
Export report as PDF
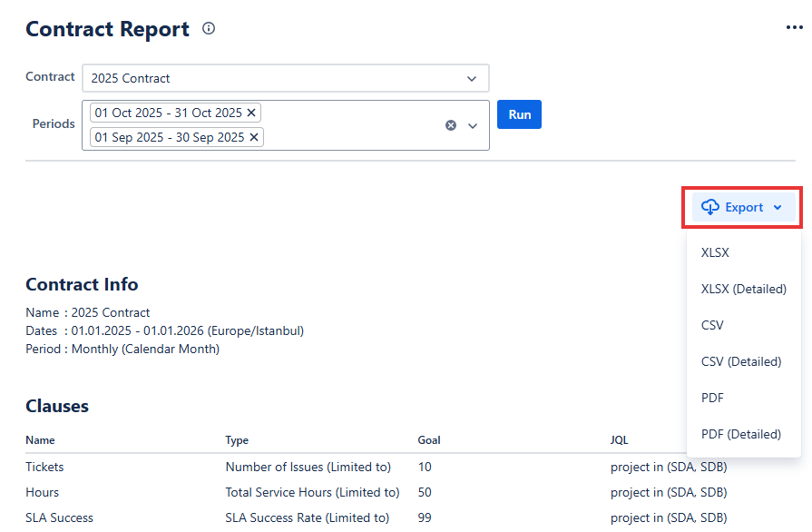(712, 399)
